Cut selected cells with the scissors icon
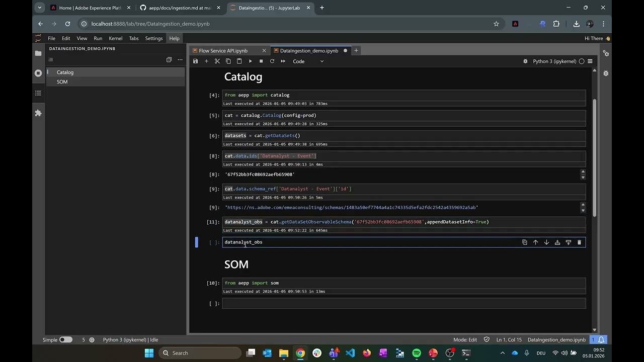 (217, 61)
